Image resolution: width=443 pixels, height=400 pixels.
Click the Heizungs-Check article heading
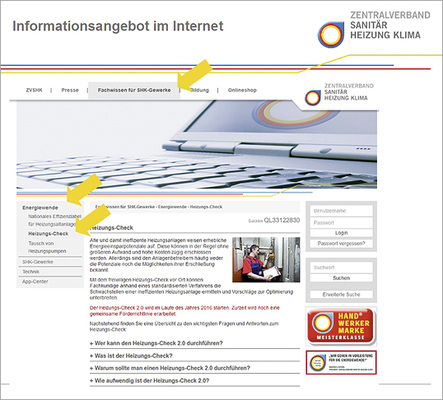111,228
